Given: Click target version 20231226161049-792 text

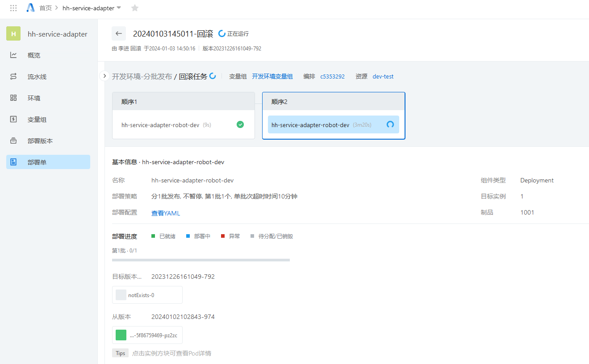Looking at the screenshot, I should (x=183, y=277).
